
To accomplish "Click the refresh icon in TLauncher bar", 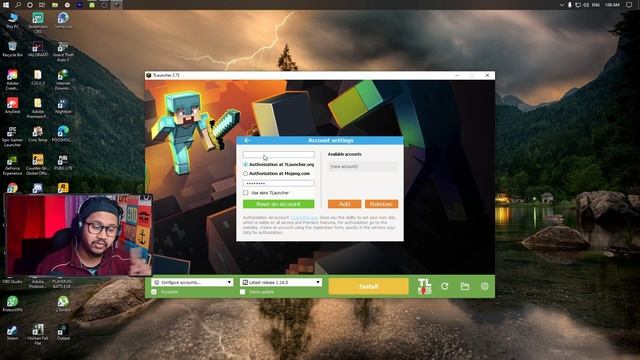I will click(445, 287).
